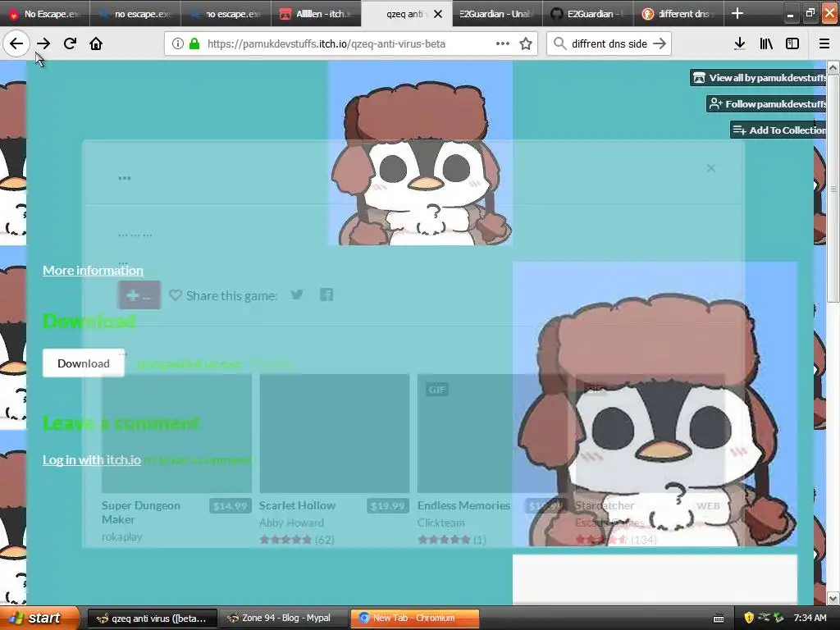840x630 pixels.
Task: Reload the current page
Action: click(x=70, y=43)
